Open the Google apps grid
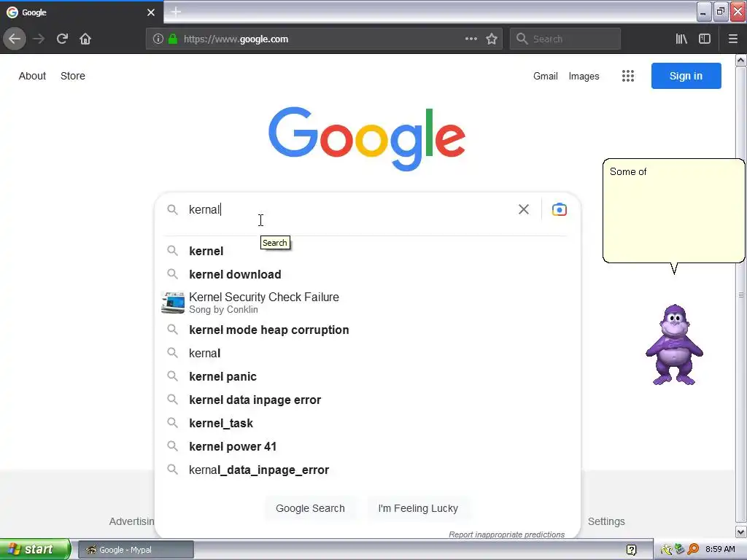The height and width of the screenshot is (560, 747). click(x=628, y=76)
